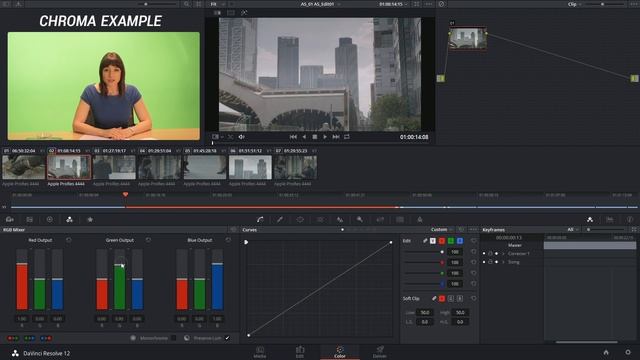The width and height of the screenshot is (640, 360).
Task: Switch to the Deliver page
Action: coord(380,352)
